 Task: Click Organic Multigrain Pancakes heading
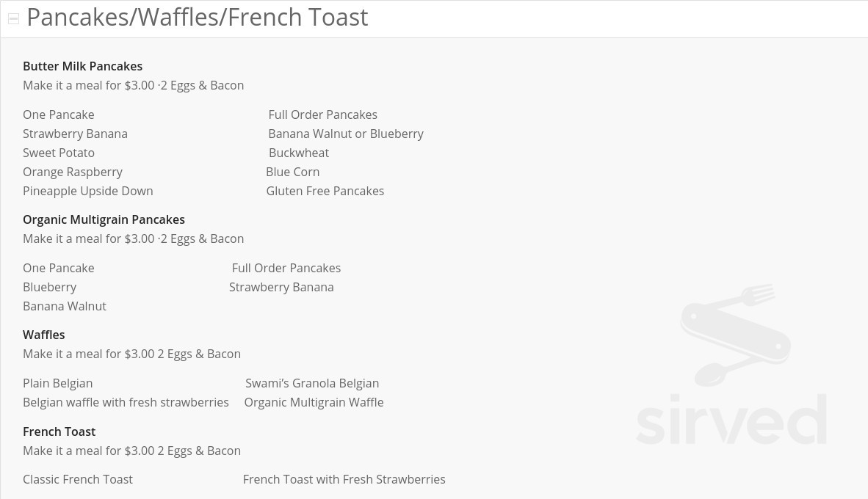click(104, 219)
